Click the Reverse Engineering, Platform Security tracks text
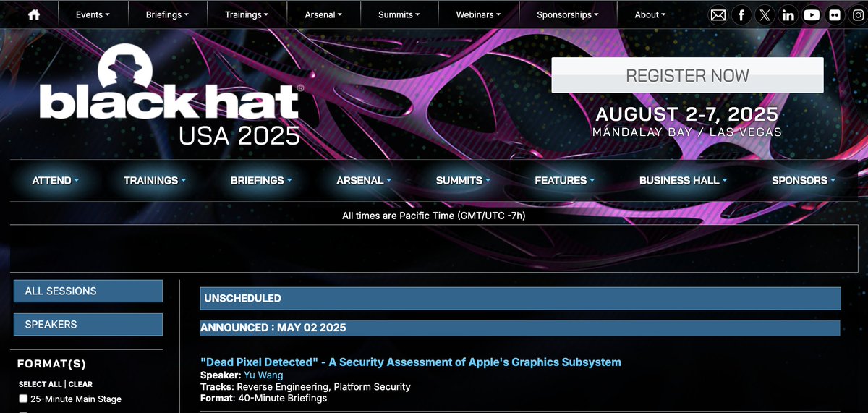Image resolution: width=868 pixels, height=413 pixels. pos(323,386)
